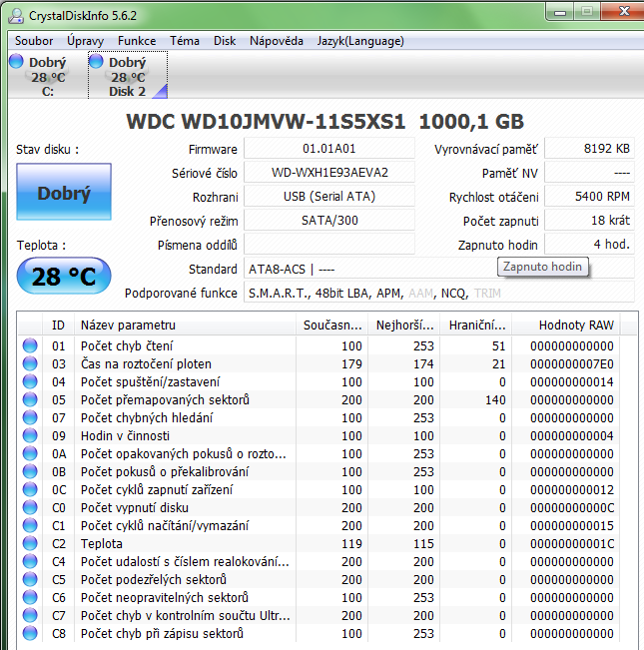
Task: Click the serial number field WD-WXH1E93AEVA2
Action: (329, 173)
